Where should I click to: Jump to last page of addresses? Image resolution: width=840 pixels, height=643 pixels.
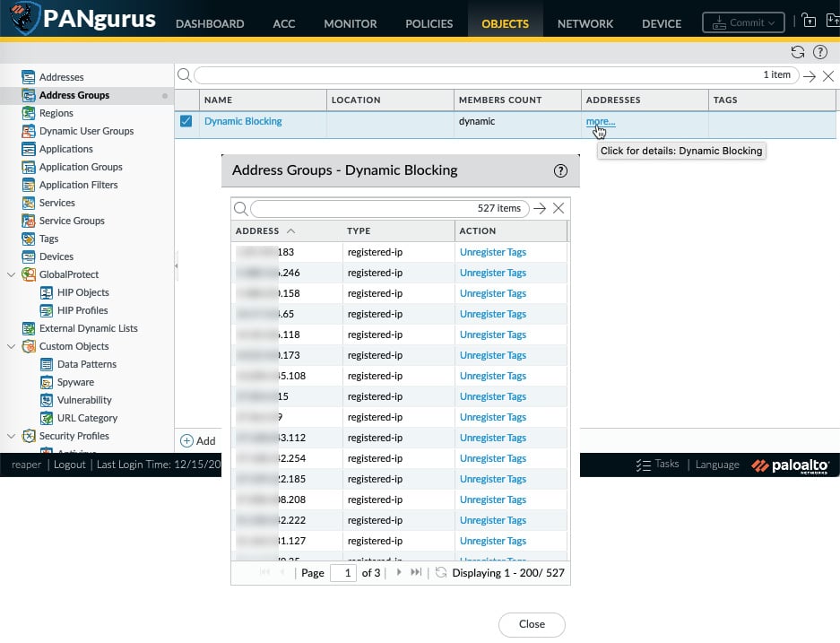pos(416,572)
